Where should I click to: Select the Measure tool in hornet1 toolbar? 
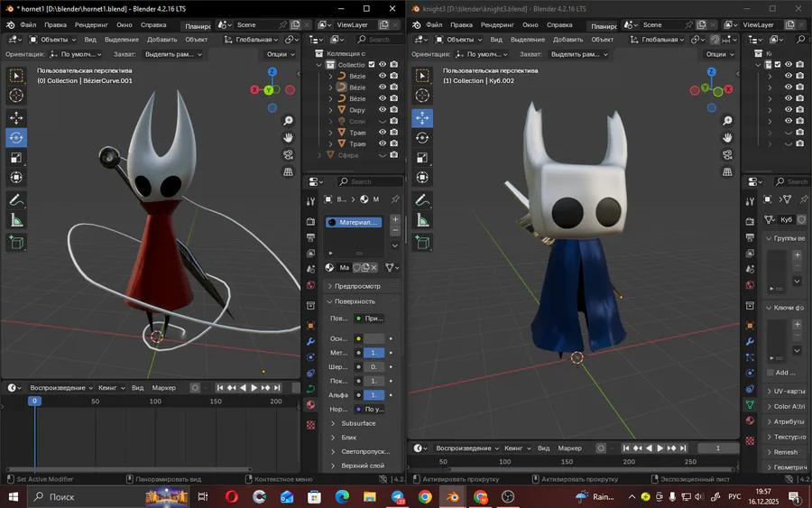(16, 220)
